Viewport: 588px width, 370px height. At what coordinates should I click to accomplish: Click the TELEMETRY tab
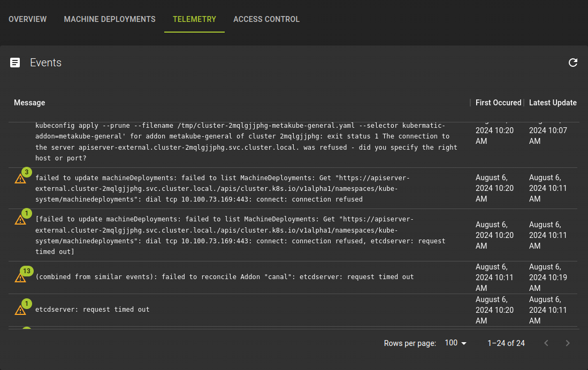[x=194, y=19]
